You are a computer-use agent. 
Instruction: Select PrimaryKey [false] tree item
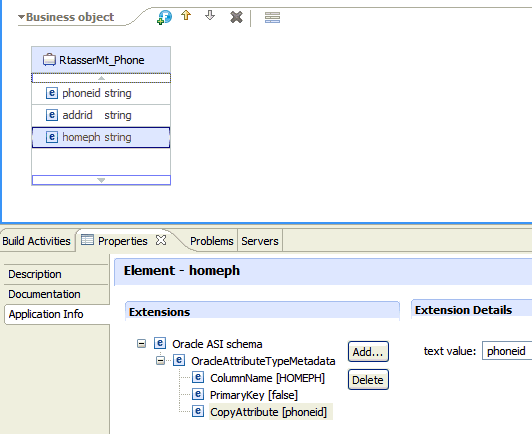click(254, 395)
